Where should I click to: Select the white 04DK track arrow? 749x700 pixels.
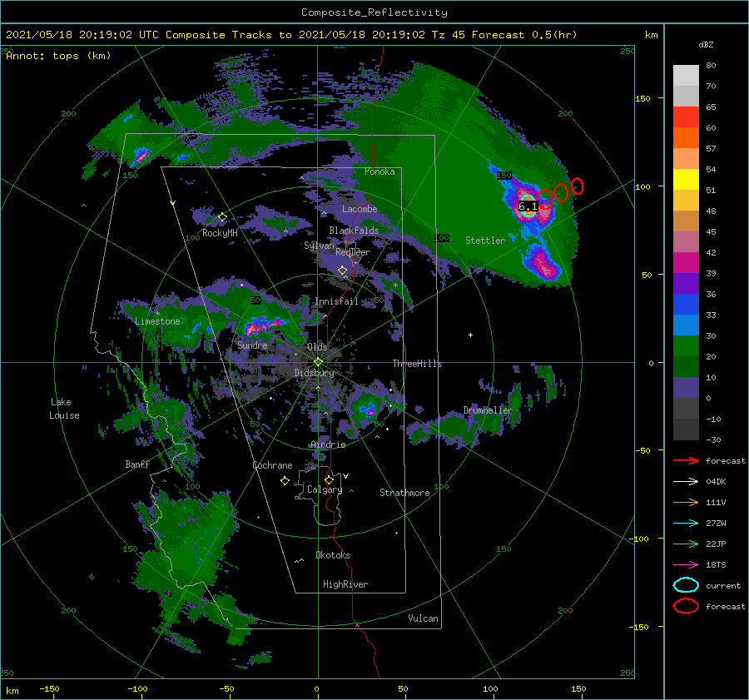tap(686, 482)
